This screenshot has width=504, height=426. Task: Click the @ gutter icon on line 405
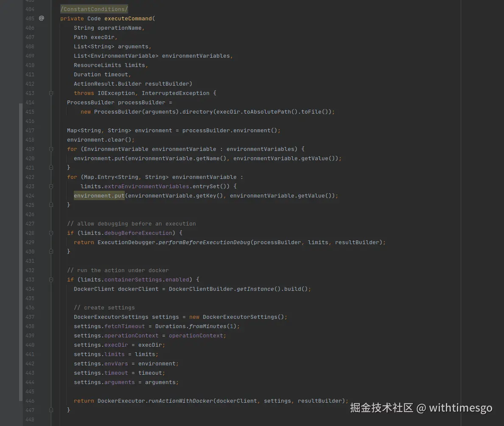[42, 18]
